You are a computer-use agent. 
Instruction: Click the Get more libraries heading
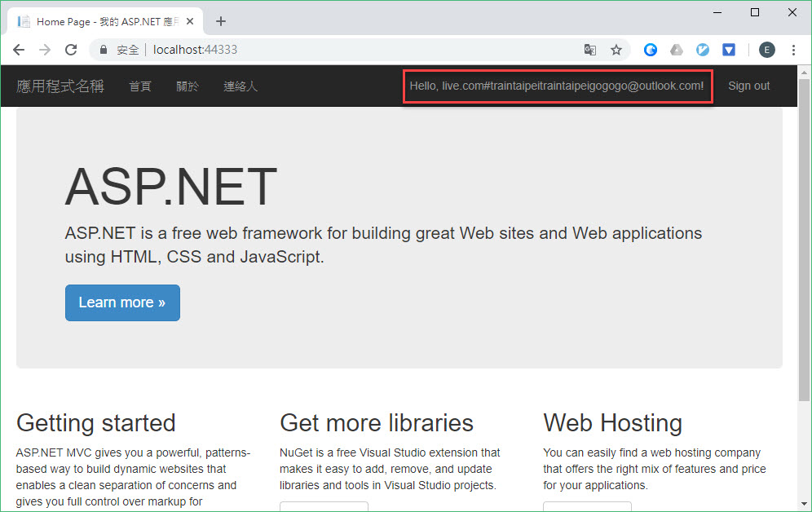pyautogui.click(x=377, y=423)
